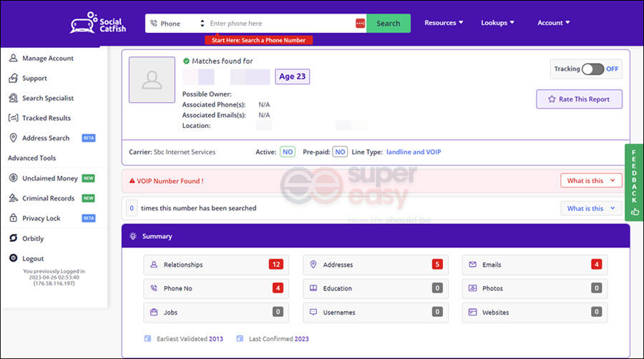644x359 pixels.
Task: Open Manage Account in sidebar
Action: [x=48, y=58]
